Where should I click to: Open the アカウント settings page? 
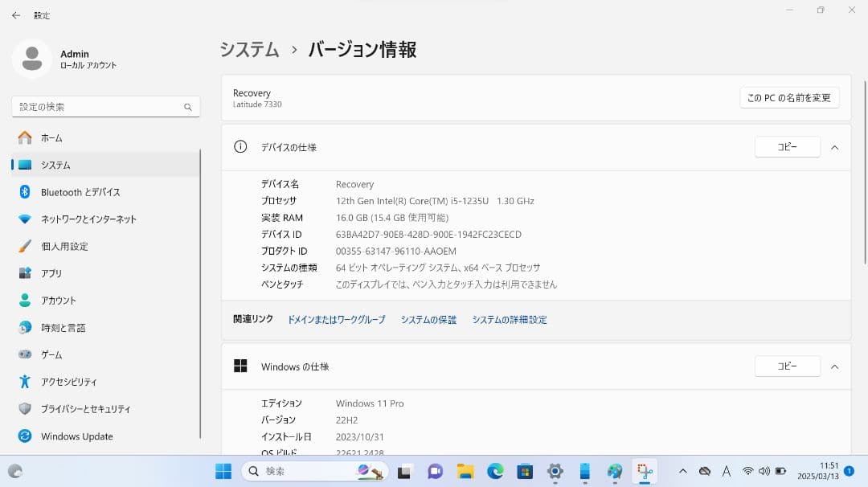point(63,300)
